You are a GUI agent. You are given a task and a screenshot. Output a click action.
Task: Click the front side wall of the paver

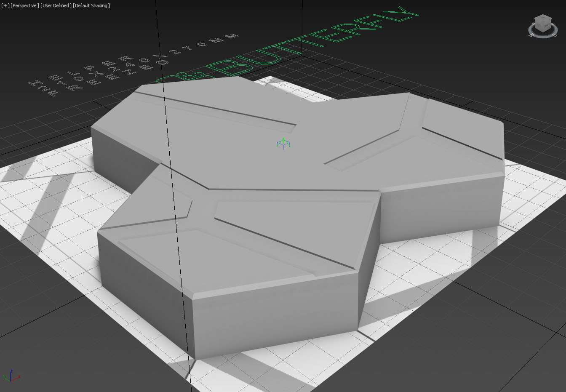274,320
